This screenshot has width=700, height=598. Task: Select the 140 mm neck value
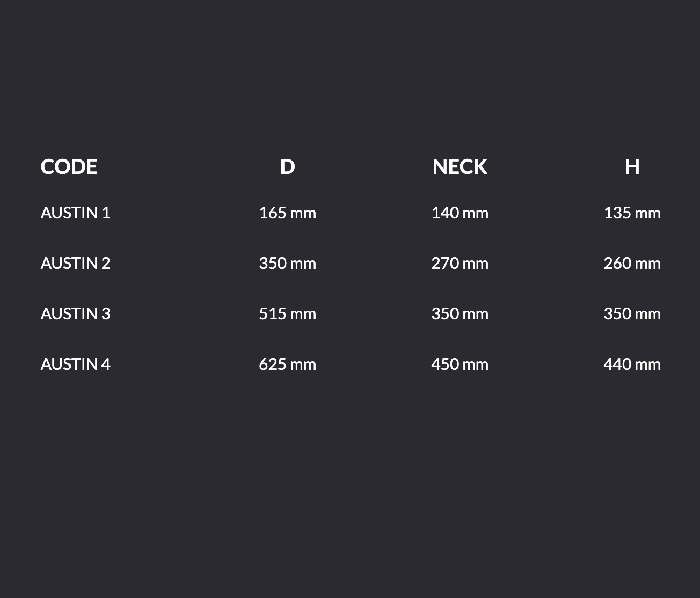point(460,213)
